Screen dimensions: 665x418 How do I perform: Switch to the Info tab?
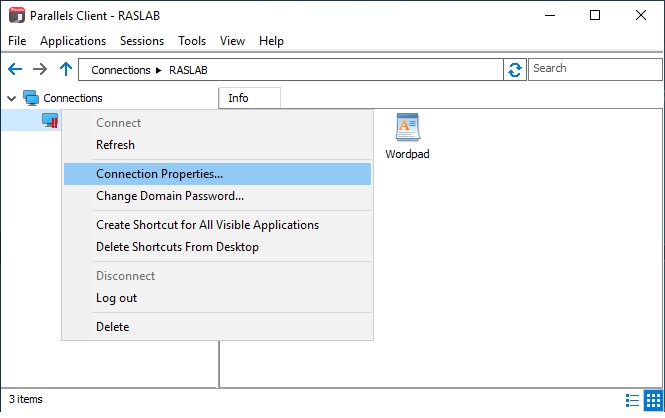click(239, 98)
